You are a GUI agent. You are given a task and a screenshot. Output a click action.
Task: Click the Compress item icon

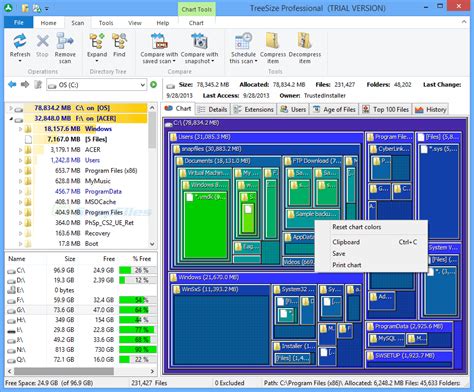(x=273, y=41)
